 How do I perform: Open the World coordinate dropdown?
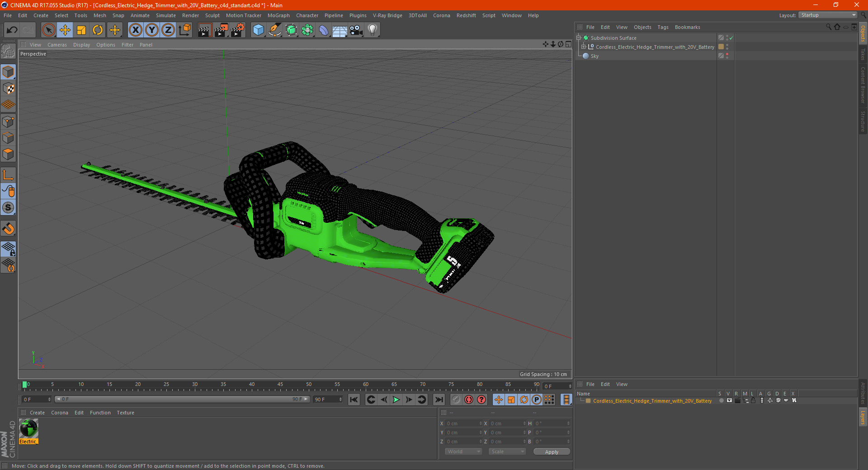pyautogui.click(x=463, y=451)
